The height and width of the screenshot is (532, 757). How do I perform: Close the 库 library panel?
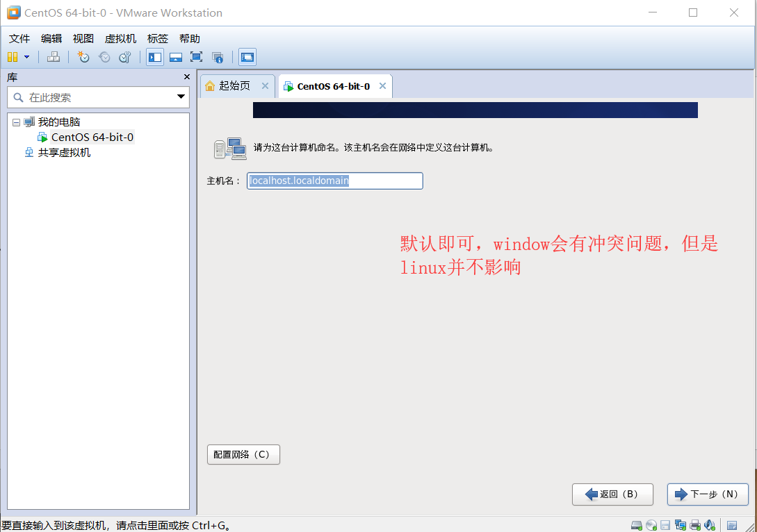(187, 77)
